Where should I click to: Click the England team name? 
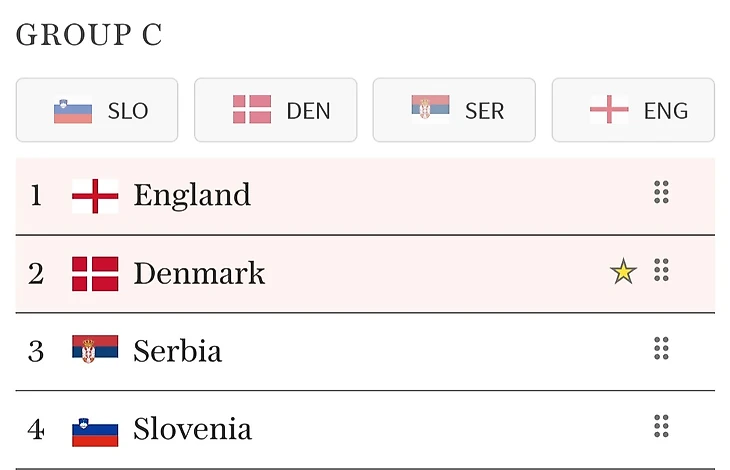pos(192,195)
